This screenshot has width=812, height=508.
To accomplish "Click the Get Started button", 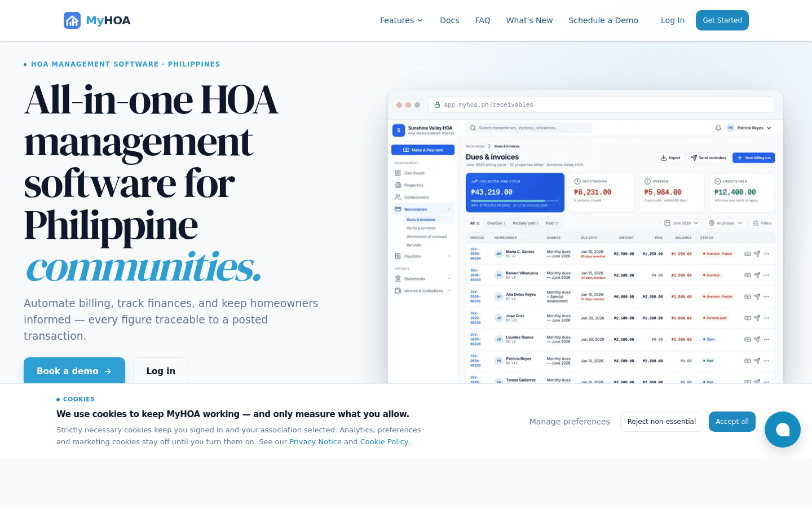I will (722, 20).
